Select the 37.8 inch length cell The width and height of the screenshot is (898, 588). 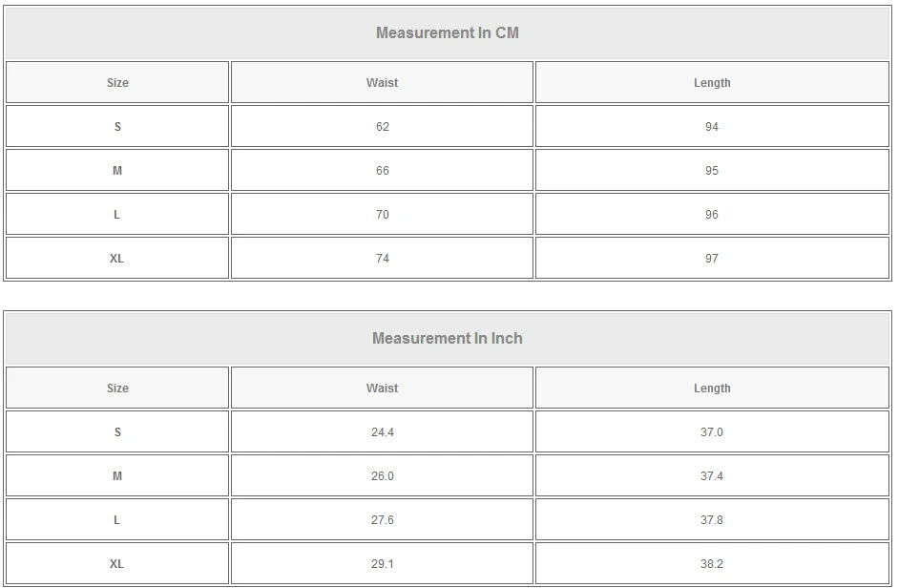pyautogui.click(x=712, y=520)
